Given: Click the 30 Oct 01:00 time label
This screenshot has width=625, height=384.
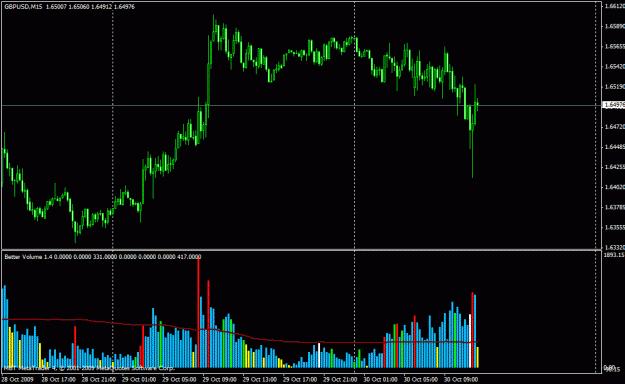Looking at the screenshot, I should (x=380, y=379).
